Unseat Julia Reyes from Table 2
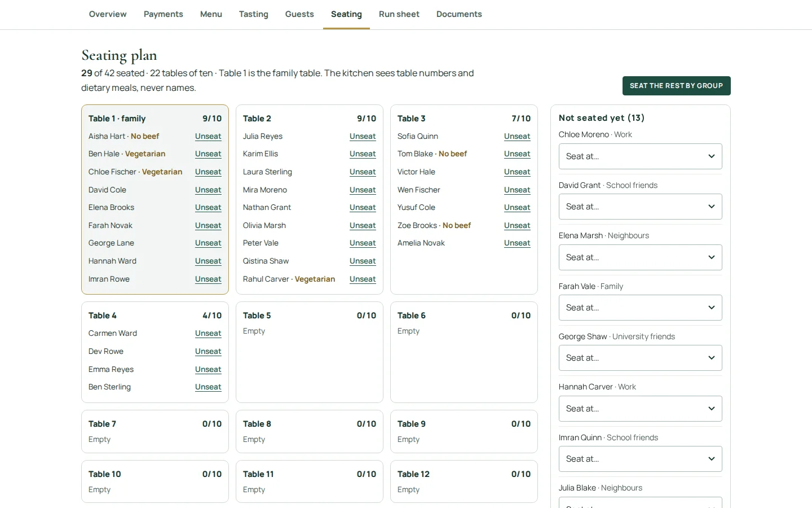812x508 pixels. pos(363,136)
